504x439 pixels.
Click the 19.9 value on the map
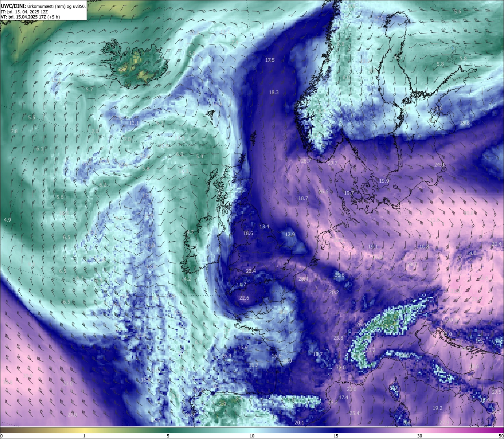(x=384, y=181)
